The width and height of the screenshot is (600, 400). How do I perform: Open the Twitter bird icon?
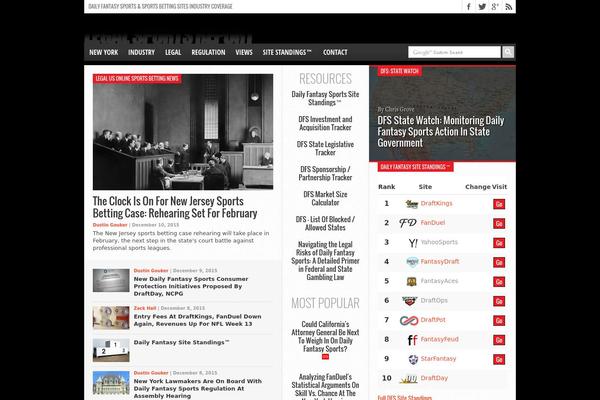click(x=482, y=7)
